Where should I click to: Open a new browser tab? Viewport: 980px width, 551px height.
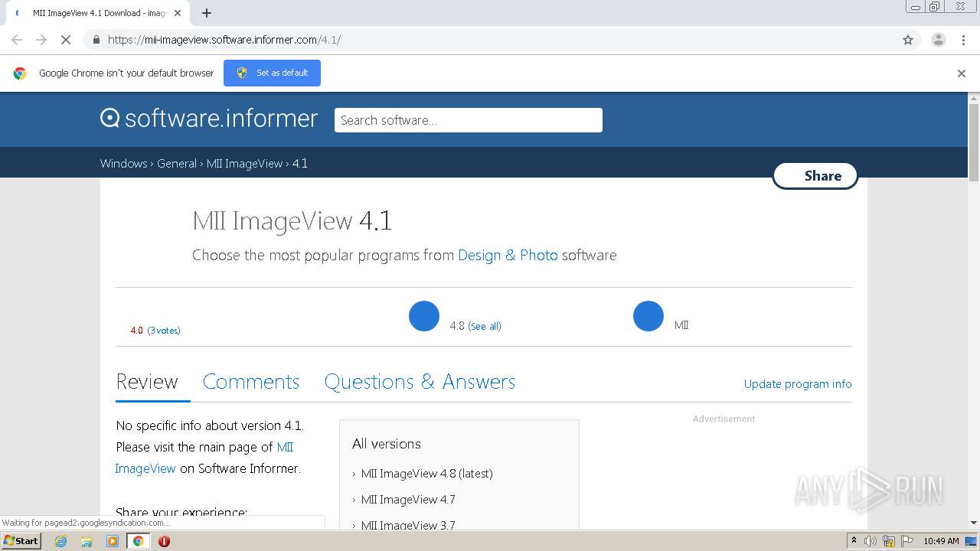(x=207, y=13)
